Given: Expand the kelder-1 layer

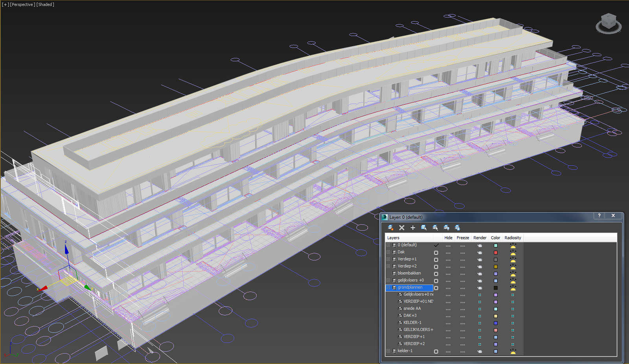Looking at the screenshot, I should [x=388, y=351].
